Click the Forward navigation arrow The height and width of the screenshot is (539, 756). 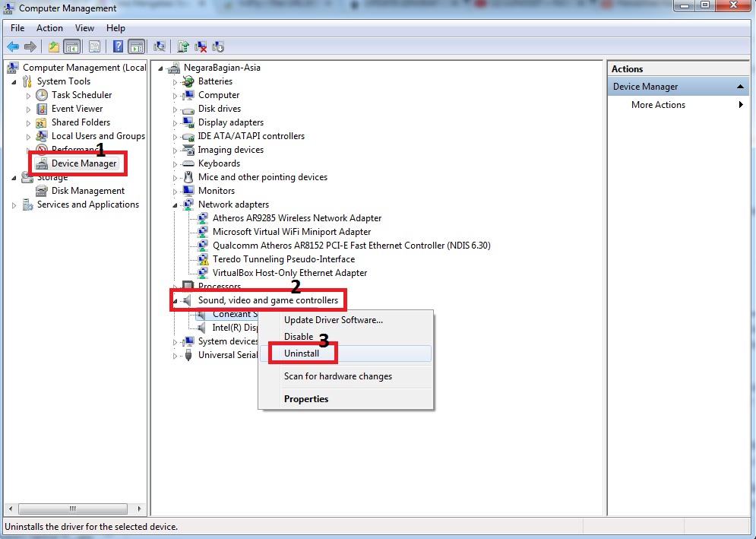coord(30,46)
